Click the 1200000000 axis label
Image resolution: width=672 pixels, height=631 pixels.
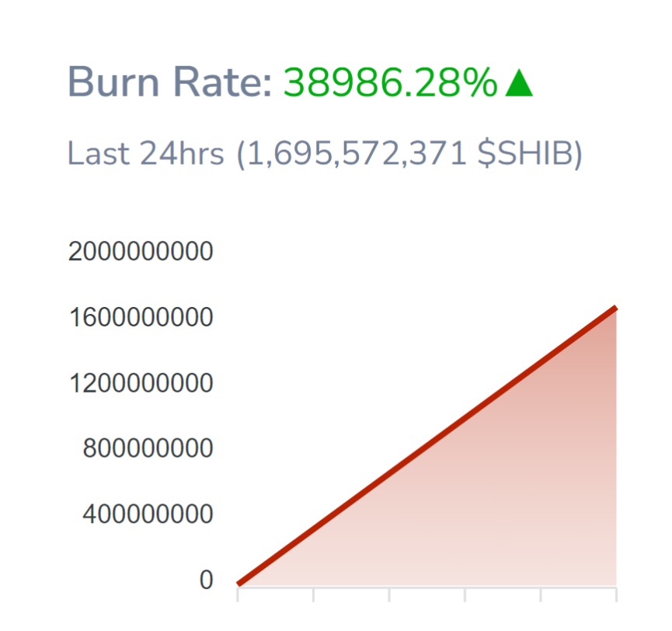click(141, 383)
